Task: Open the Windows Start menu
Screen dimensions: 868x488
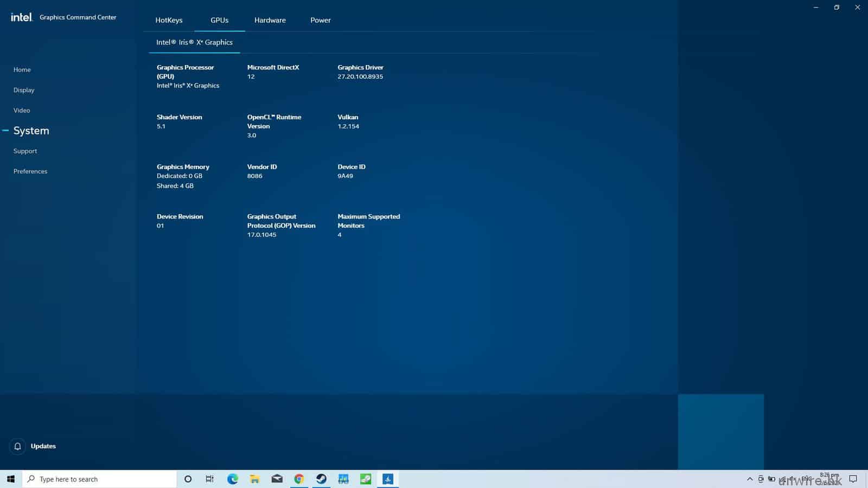Action: 10,479
